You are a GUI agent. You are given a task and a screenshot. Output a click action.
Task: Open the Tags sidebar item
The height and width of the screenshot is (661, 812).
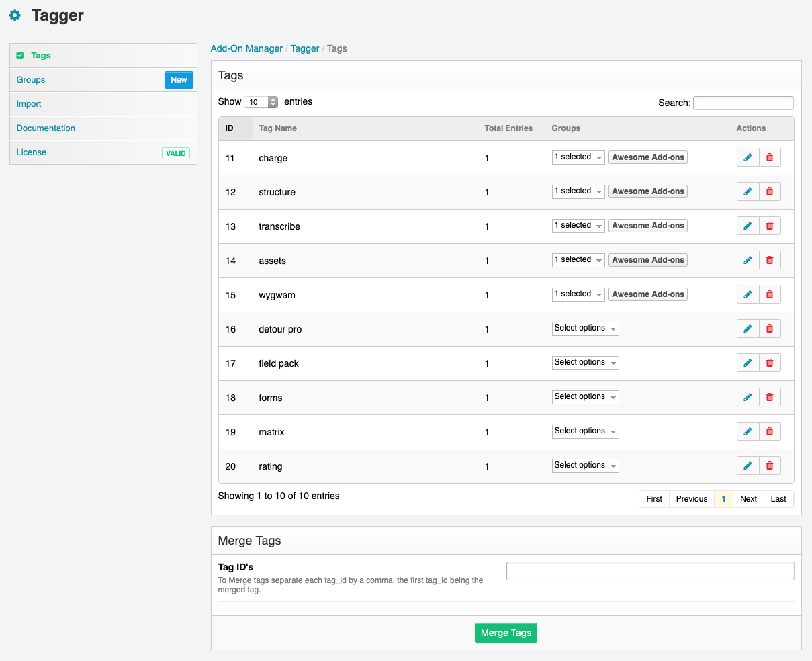pos(103,56)
